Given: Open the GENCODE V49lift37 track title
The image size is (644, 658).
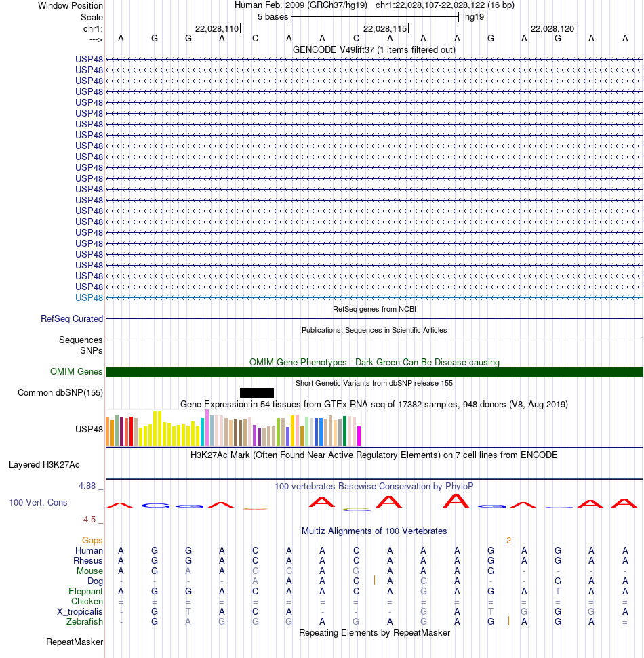Looking at the screenshot, I should pyautogui.click(x=374, y=50).
